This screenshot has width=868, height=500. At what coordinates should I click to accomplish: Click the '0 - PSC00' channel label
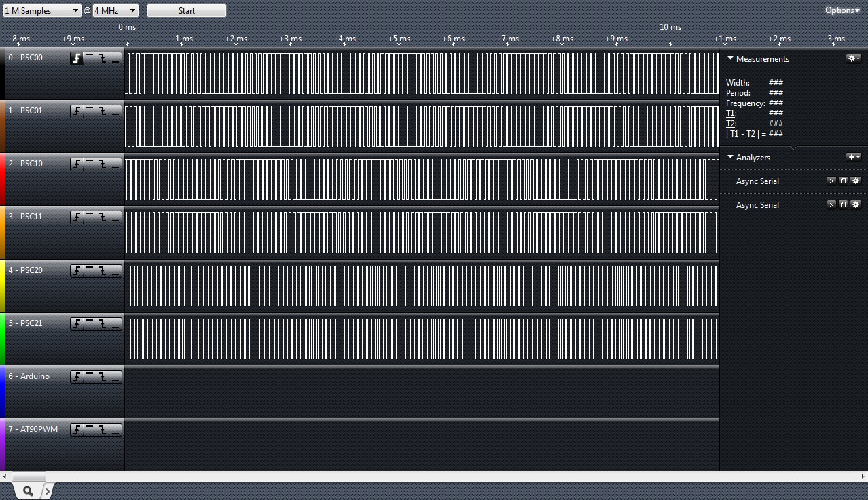[x=25, y=58]
